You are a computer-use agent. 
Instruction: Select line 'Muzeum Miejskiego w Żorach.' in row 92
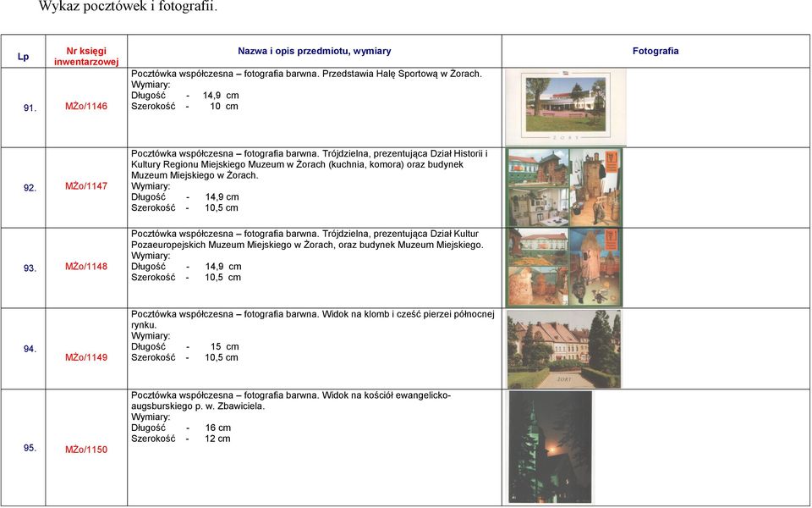pyautogui.click(x=195, y=175)
